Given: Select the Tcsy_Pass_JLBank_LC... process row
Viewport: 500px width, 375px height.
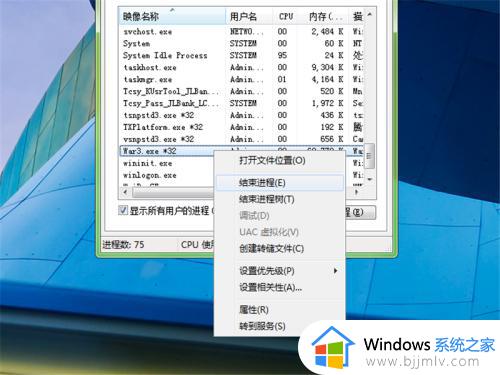Looking at the screenshot, I should (x=242, y=103).
